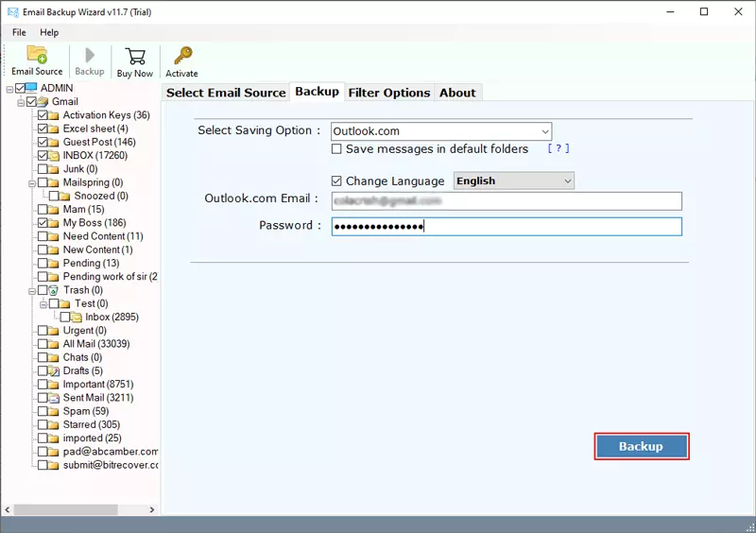Click the Important folder icon
Image resolution: width=756 pixels, height=533 pixels.
click(54, 384)
